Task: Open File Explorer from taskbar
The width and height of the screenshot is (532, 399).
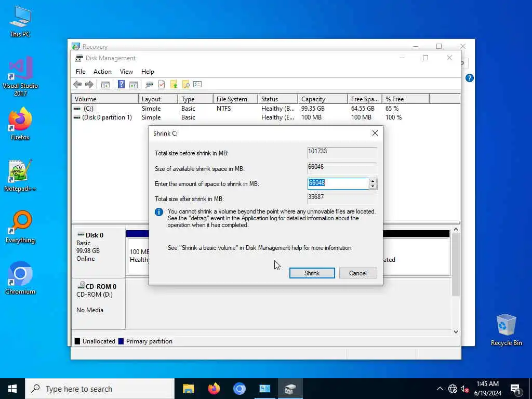Action: (188, 389)
